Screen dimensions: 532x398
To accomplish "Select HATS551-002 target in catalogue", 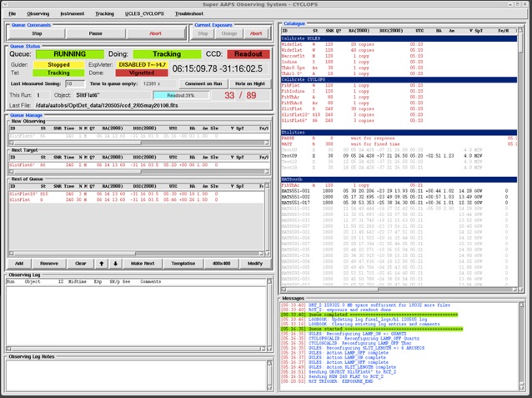I will 399,197.
